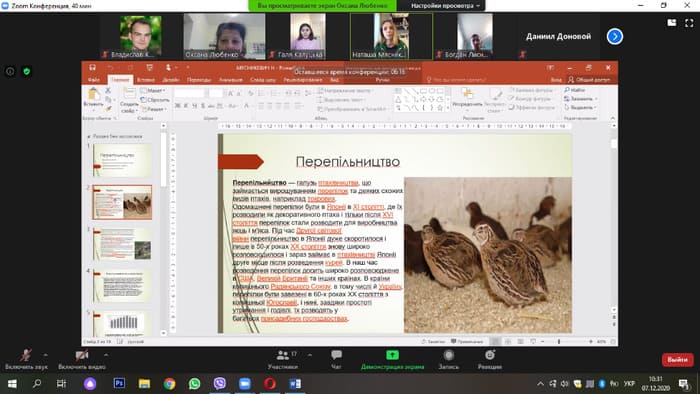Open the Настройки просмотра dropdown
The image size is (700, 394).
tap(445, 6)
